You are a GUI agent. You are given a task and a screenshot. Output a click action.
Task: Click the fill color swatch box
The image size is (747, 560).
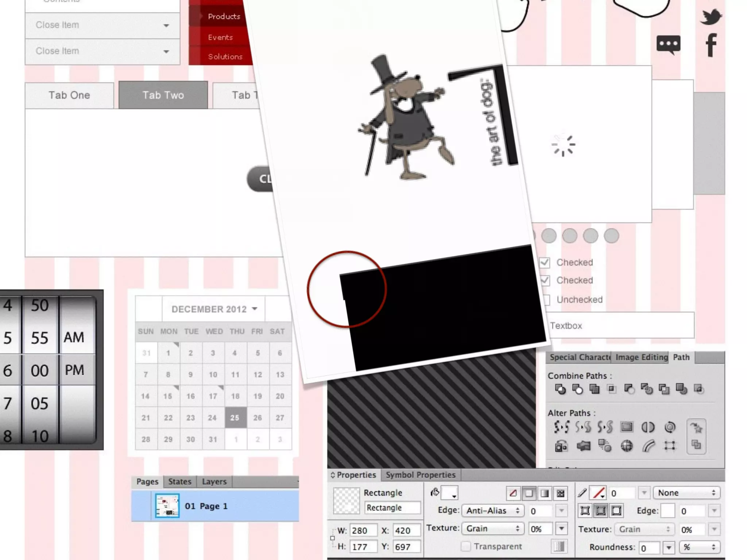tap(449, 493)
